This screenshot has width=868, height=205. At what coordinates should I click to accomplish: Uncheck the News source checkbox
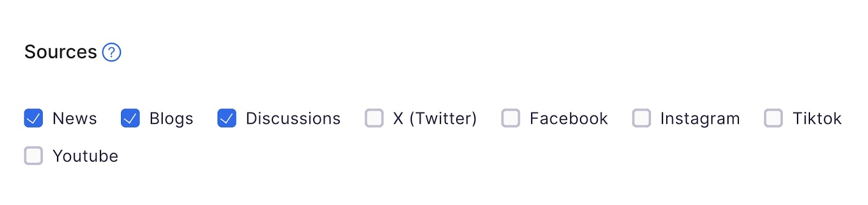(x=34, y=118)
